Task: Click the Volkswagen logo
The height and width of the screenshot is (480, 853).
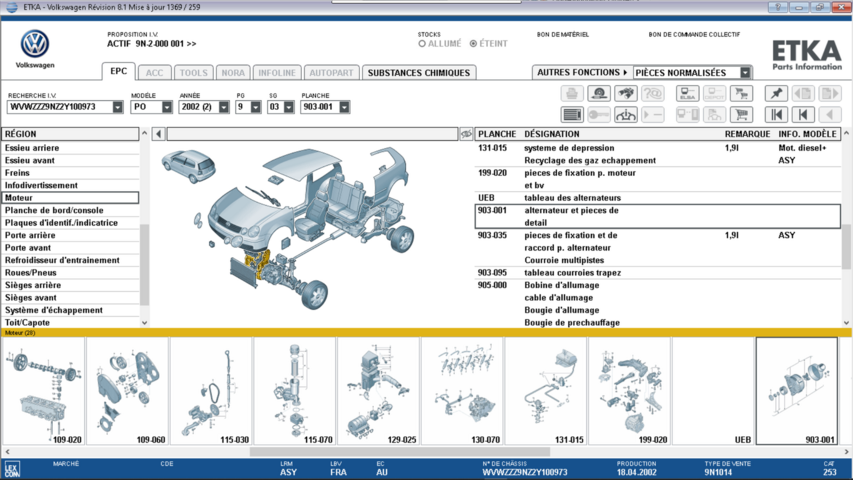Action: pos(35,44)
